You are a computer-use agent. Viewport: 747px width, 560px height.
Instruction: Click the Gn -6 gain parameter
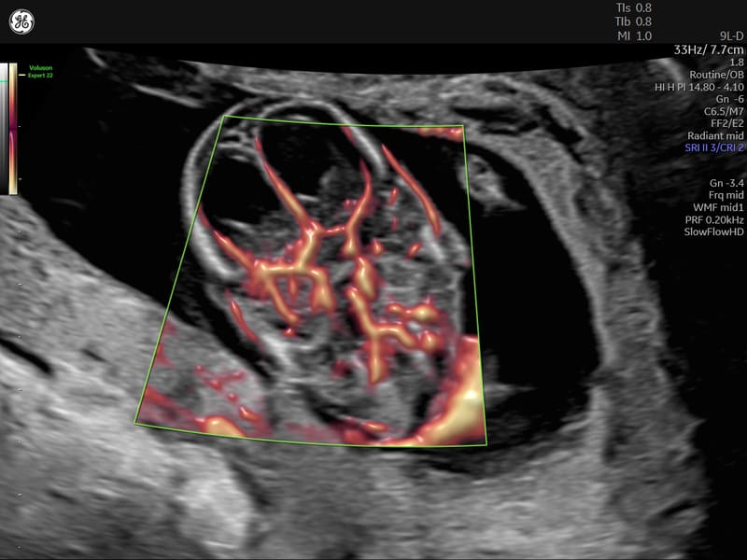pos(726,99)
